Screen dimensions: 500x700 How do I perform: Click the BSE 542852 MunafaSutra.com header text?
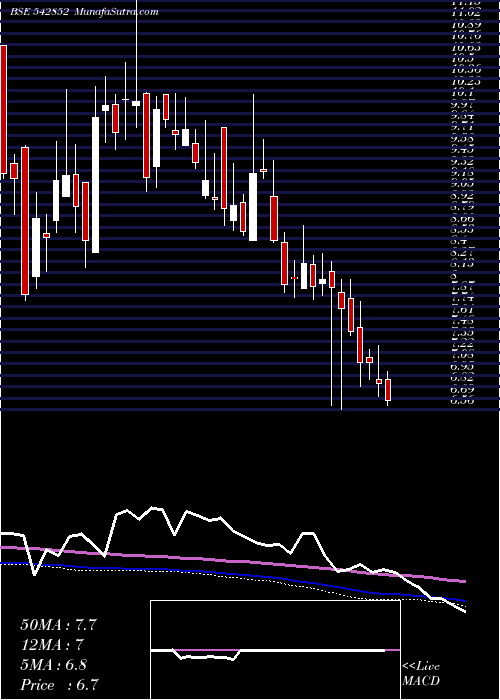(84, 12)
